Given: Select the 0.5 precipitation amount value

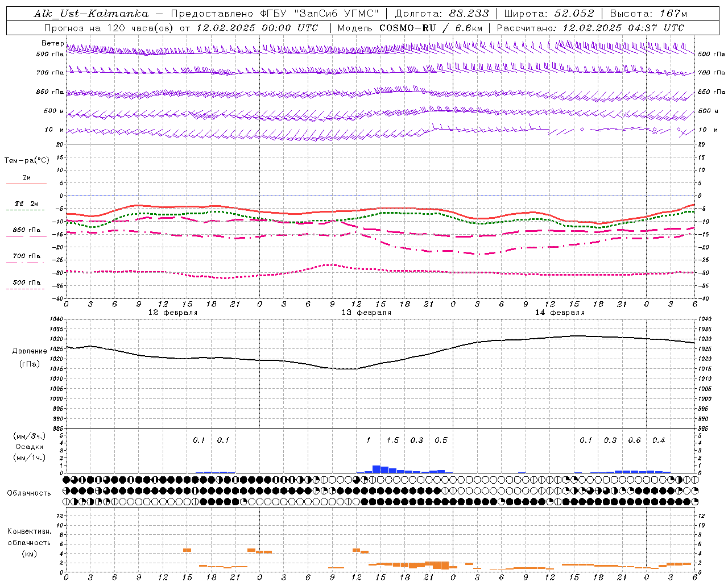Looking at the screenshot, I should tap(441, 440).
